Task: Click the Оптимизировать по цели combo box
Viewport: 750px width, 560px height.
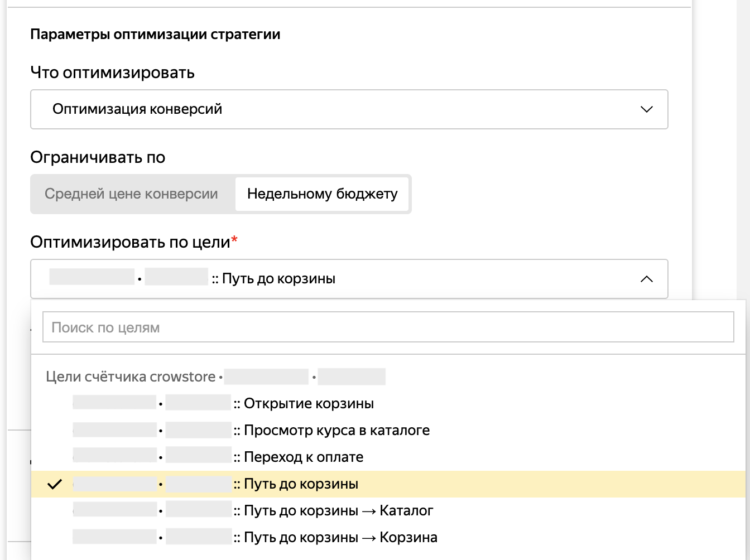Action: coord(349,279)
